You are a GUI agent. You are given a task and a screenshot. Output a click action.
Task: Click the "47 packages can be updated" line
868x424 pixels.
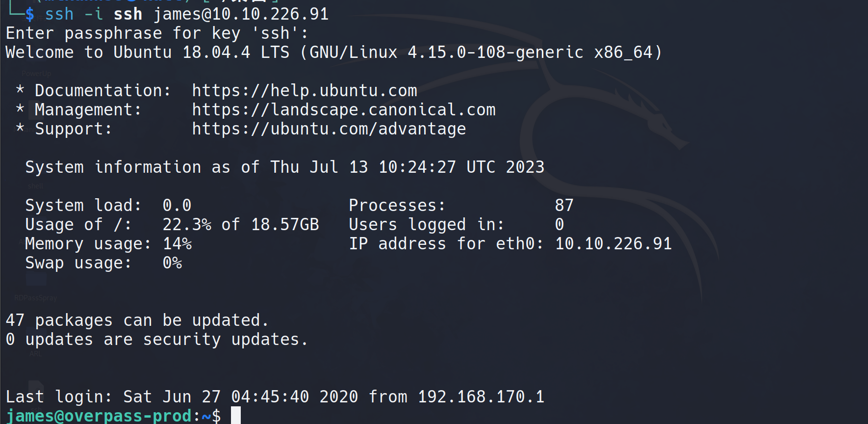coord(137,320)
